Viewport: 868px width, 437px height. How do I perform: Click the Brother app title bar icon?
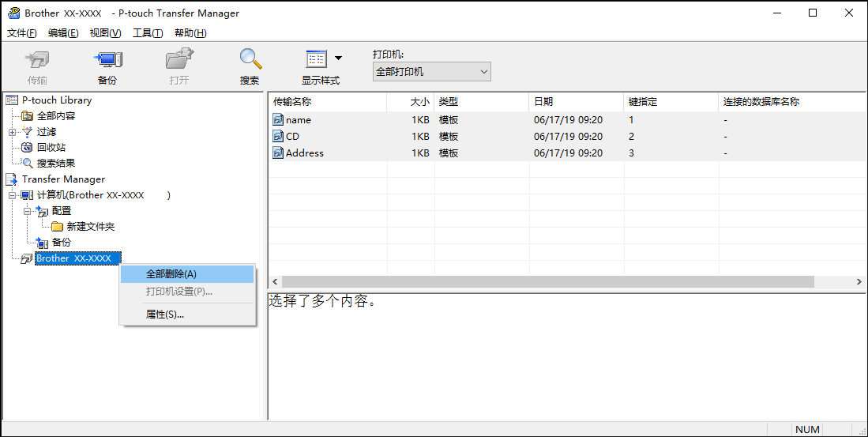13,13
